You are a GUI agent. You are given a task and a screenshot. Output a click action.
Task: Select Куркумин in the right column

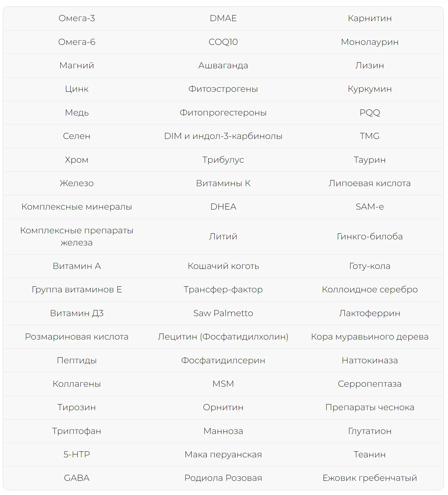pyautogui.click(x=370, y=89)
